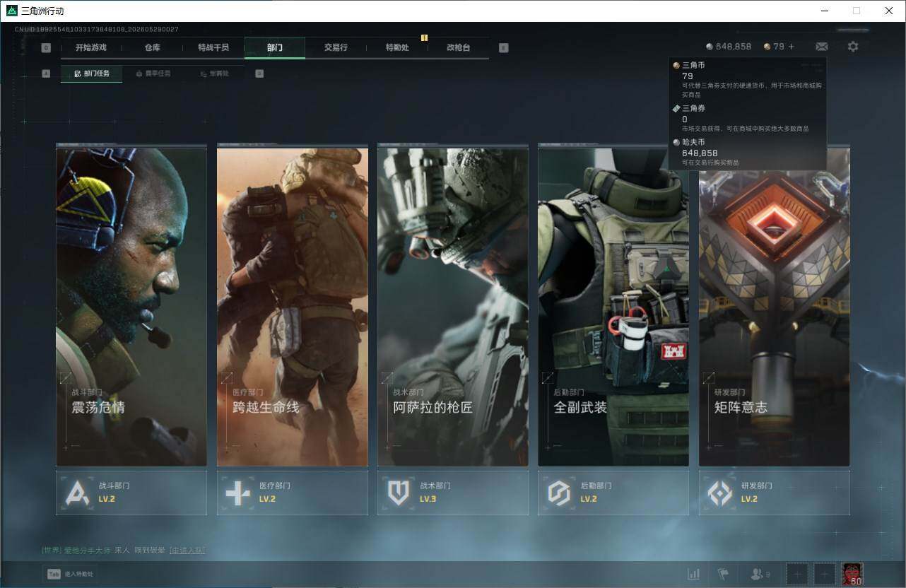Click the 医疗部门 cross icon
This screenshot has height=588, width=906.
[237, 493]
